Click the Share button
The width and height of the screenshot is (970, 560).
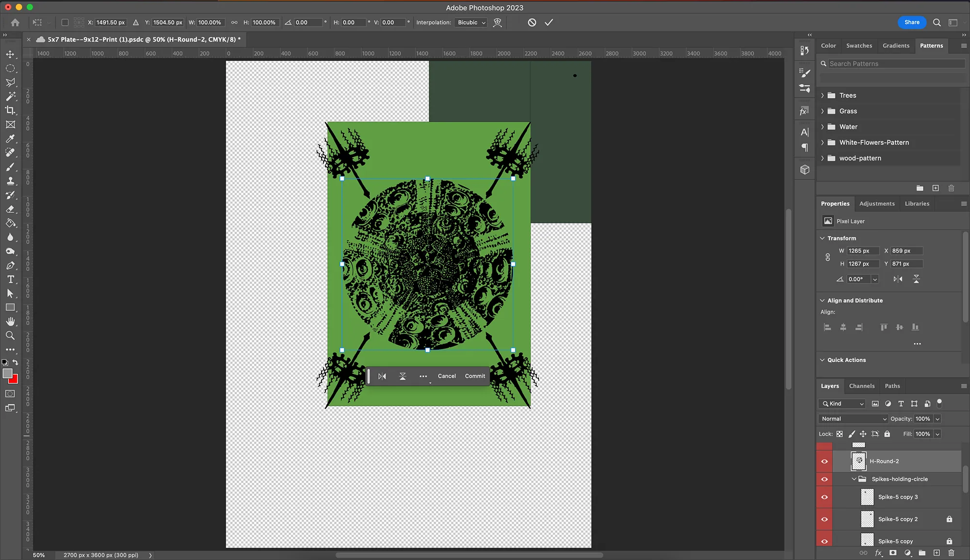point(912,22)
